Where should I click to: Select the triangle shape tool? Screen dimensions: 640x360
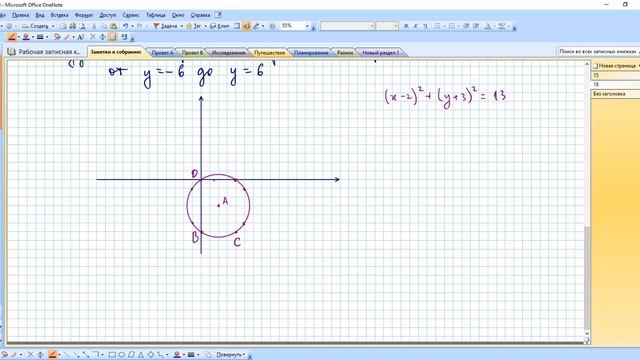[140, 355]
